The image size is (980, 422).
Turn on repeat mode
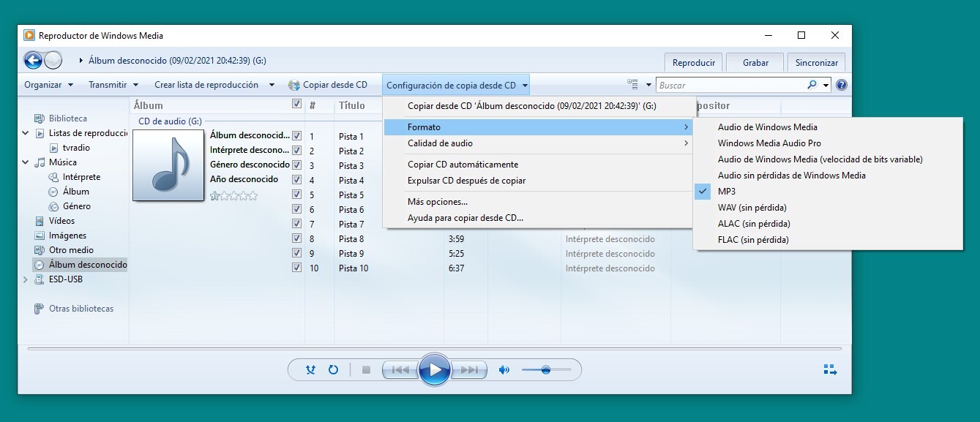click(334, 369)
